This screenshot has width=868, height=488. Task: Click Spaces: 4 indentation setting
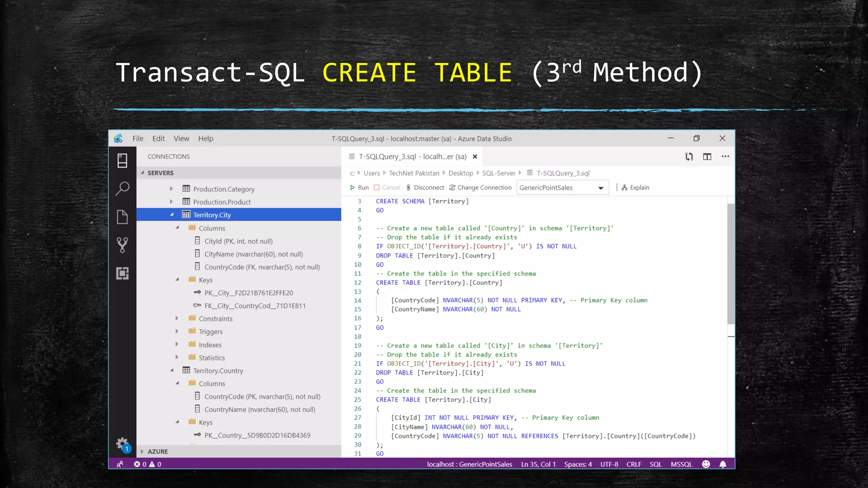click(x=578, y=464)
